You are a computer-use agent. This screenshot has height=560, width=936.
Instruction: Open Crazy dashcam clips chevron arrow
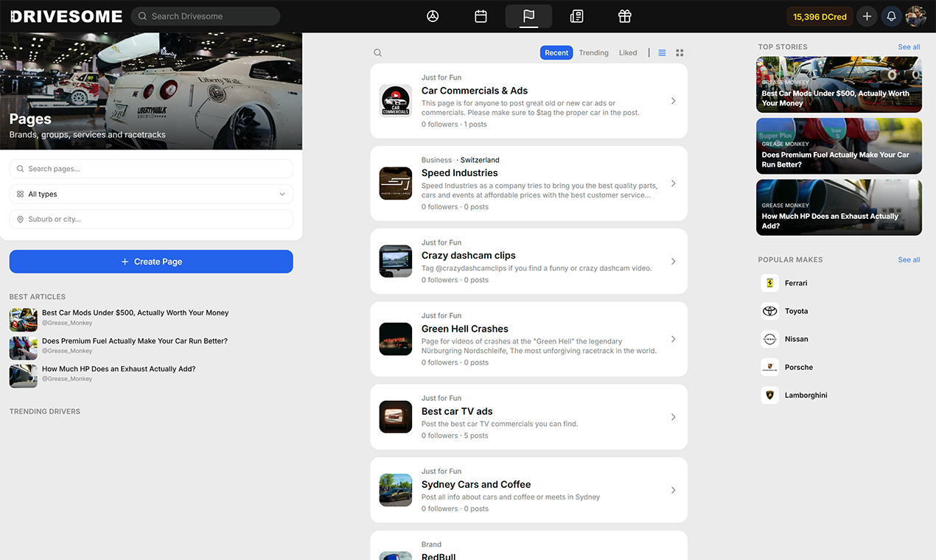click(673, 262)
